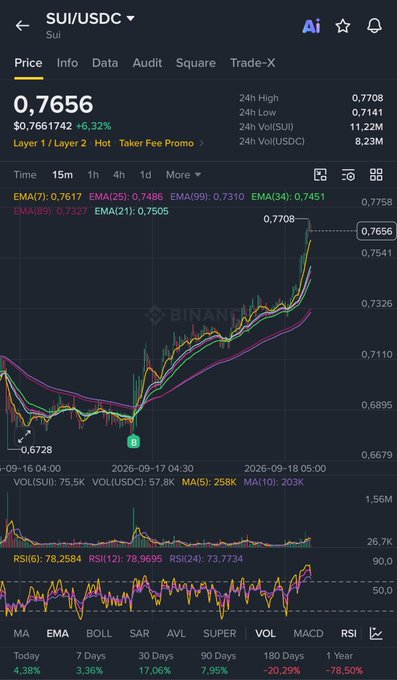Tap the MA(5): 258K volume legend
Image resolution: width=397 pixels, height=680 pixels.
click(x=209, y=482)
